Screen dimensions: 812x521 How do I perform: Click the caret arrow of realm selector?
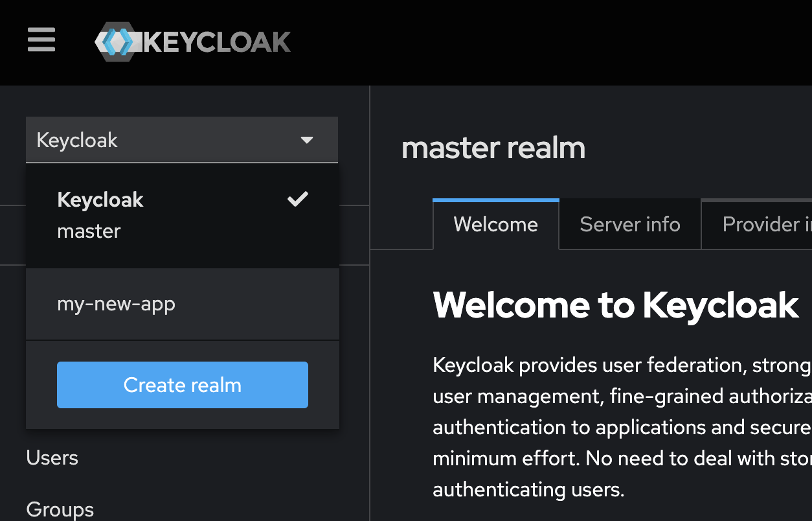click(307, 140)
